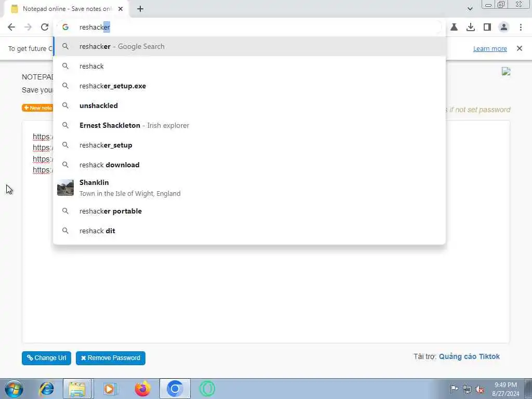Pick the 'reshack download' suggestion
The height and width of the screenshot is (399, 532).
point(249,165)
